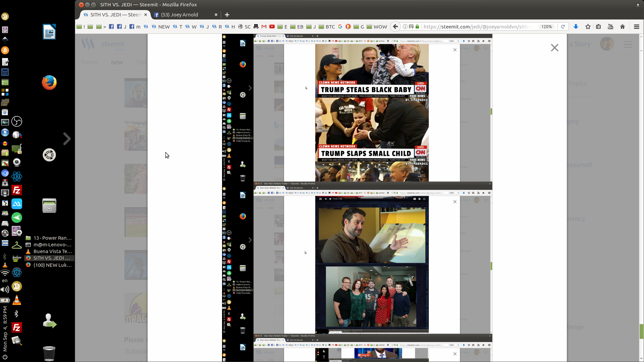This screenshot has width=644, height=362.
Task: Open the SC globe bookmark
Action: 244,26
